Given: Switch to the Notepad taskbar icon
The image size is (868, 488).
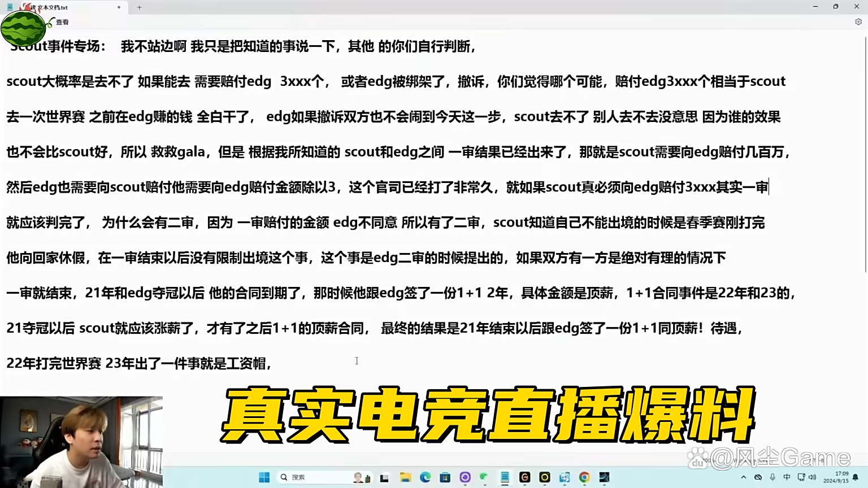Looking at the screenshot, I should [505, 477].
